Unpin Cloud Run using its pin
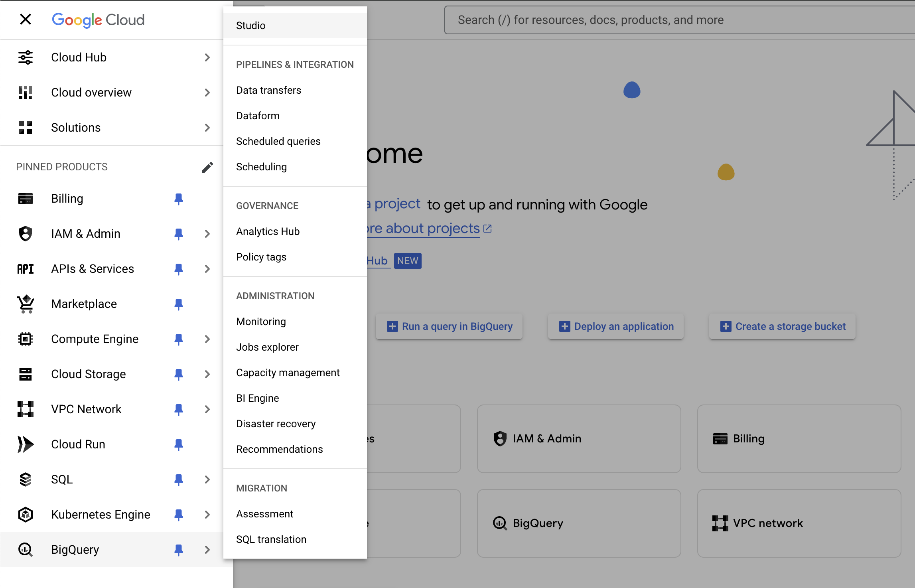 pos(179,444)
